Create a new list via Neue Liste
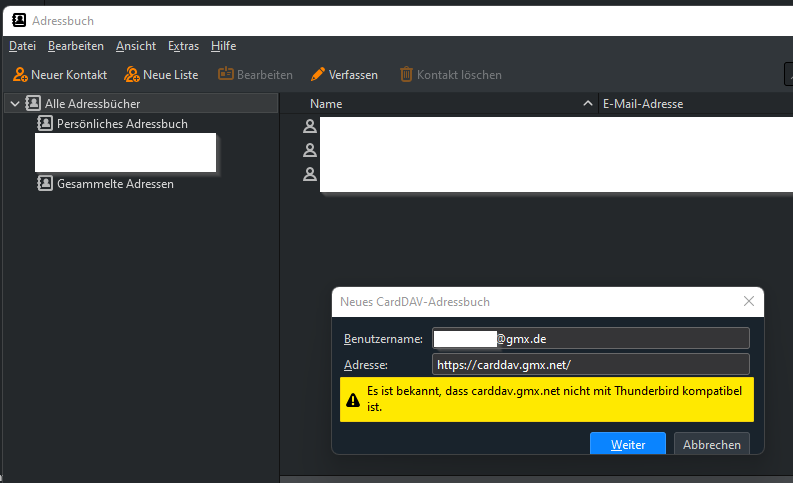Screen dimensions: 793x483 [161, 75]
